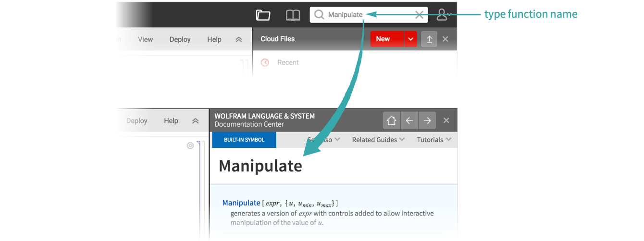The width and height of the screenshot is (644, 241).
Task: Clear the Manipulate search text
Action: (419, 15)
